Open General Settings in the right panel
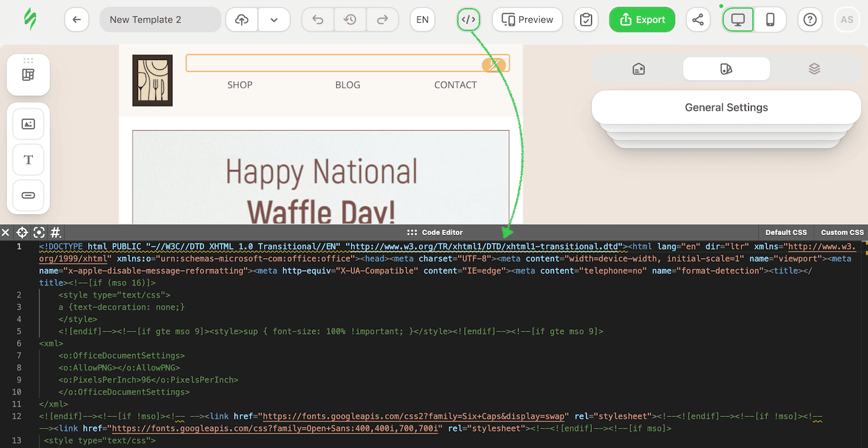The width and height of the screenshot is (868, 448). [x=726, y=107]
